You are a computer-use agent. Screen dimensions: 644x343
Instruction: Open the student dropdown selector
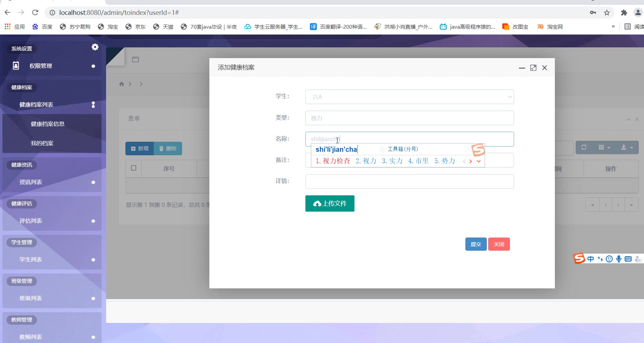click(409, 97)
